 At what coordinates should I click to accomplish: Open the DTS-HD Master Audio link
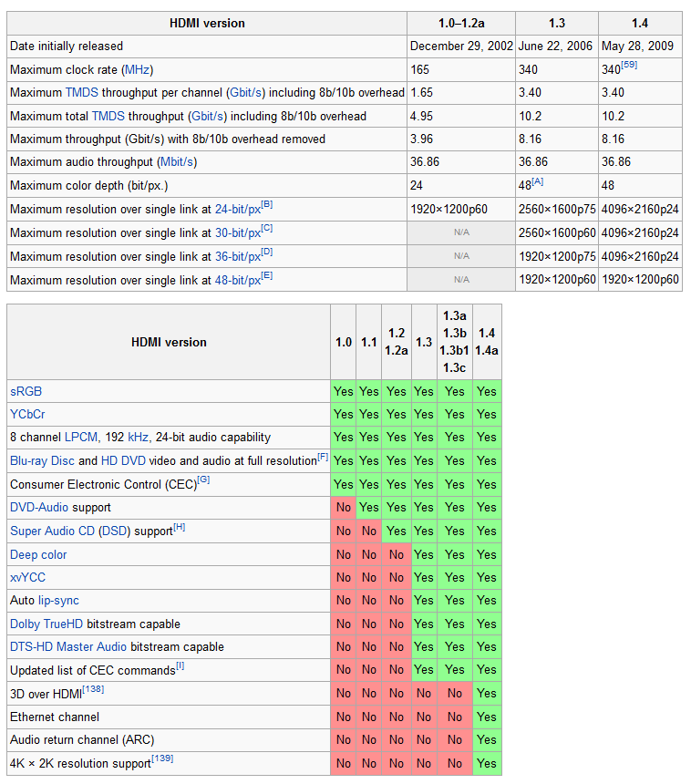coord(68,647)
